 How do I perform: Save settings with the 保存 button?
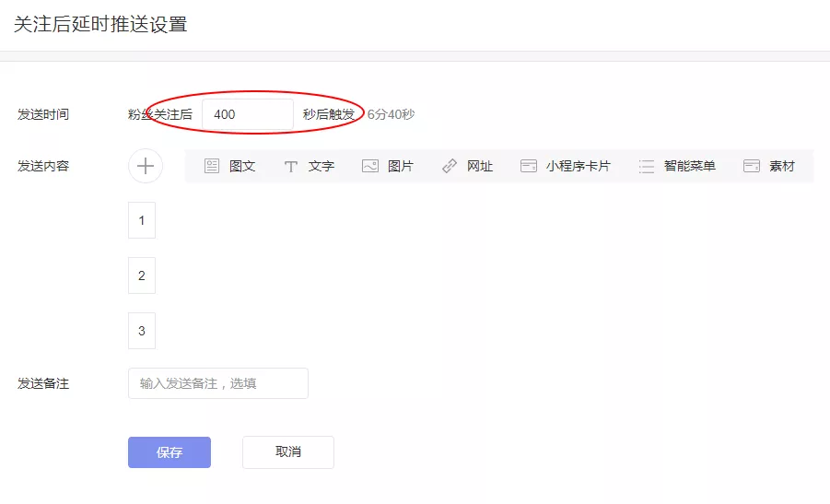(x=170, y=452)
